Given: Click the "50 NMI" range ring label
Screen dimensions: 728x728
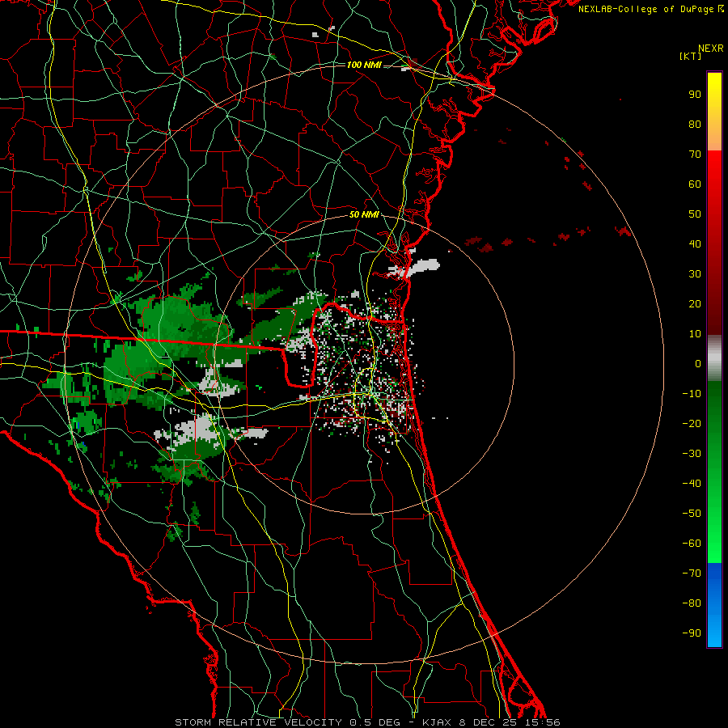Looking at the screenshot, I should [364, 214].
